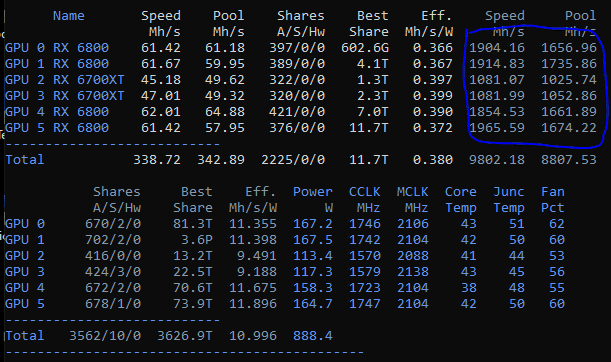The image size is (611, 362).
Task: Click shares value 397/0/0
Action: (x=297, y=48)
